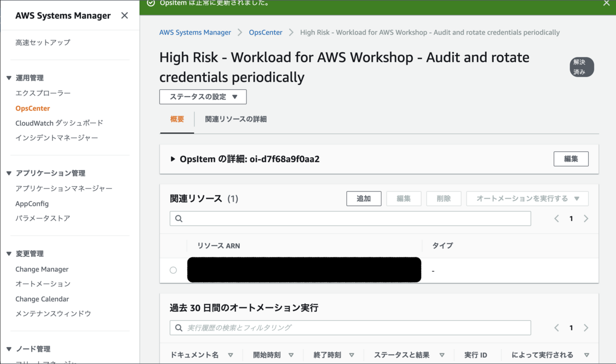This screenshot has height=364, width=616.
Task: Click the magnifier icon in the automation execution search
Action: (x=179, y=328)
